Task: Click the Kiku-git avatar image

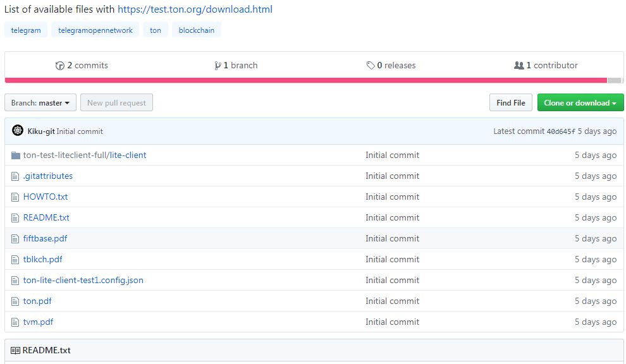Action: click(18, 131)
